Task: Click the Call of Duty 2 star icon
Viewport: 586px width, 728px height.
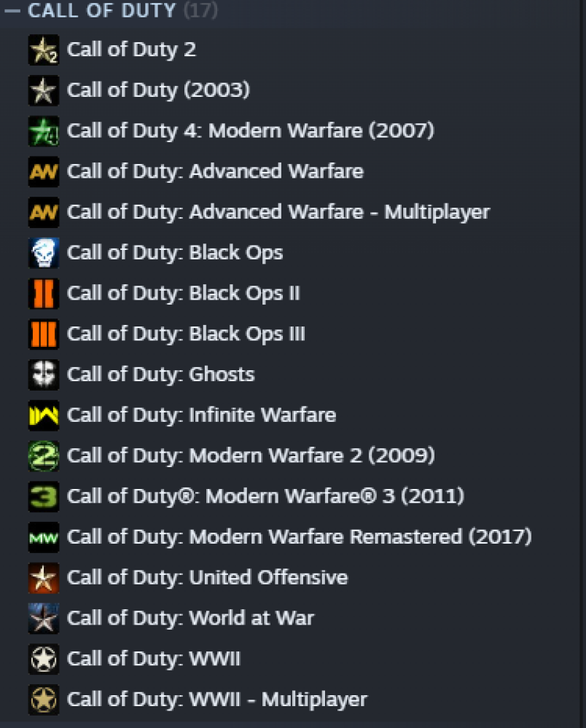Action: (44, 50)
